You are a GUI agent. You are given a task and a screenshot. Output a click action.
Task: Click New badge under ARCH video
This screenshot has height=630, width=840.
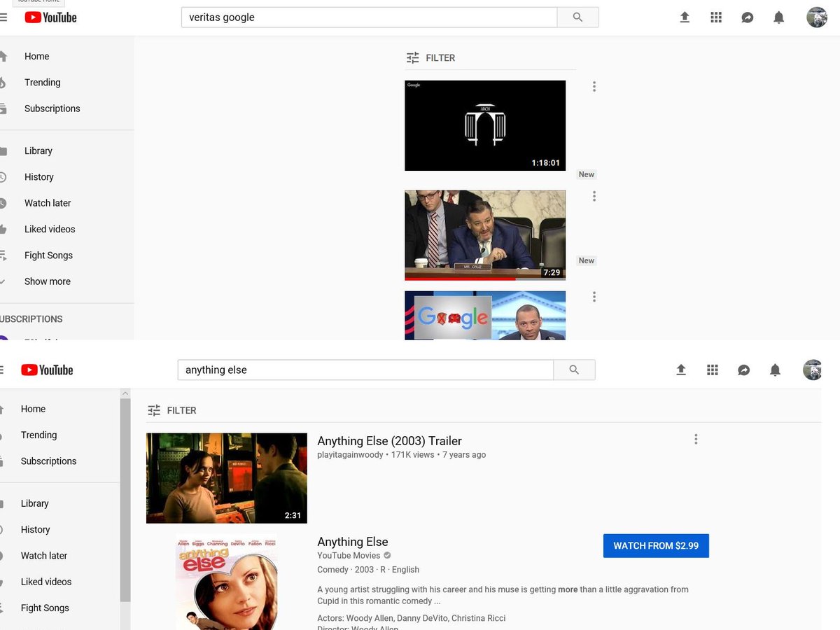[x=587, y=174]
